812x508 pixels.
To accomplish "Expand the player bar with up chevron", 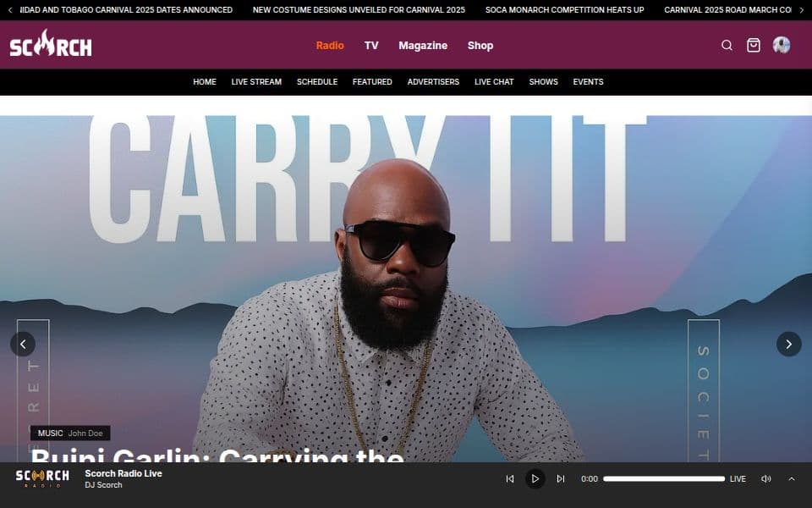I will point(792,479).
